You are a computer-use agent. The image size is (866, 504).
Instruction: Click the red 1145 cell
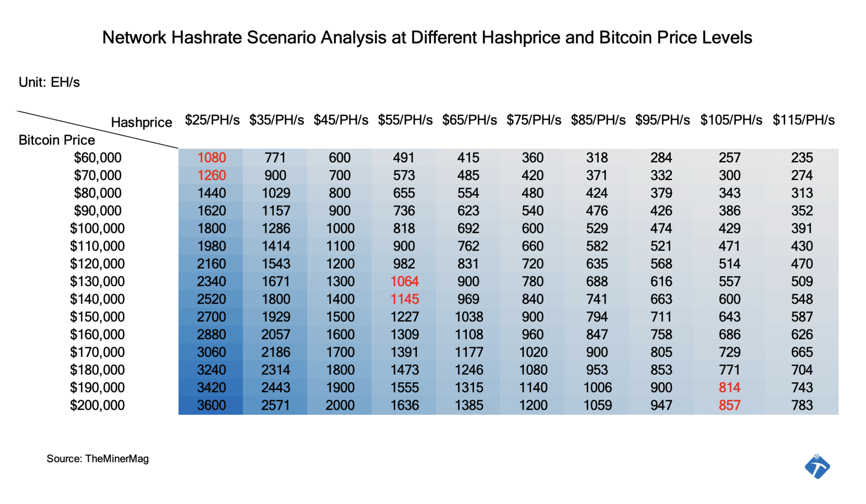[x=405, y=299]
